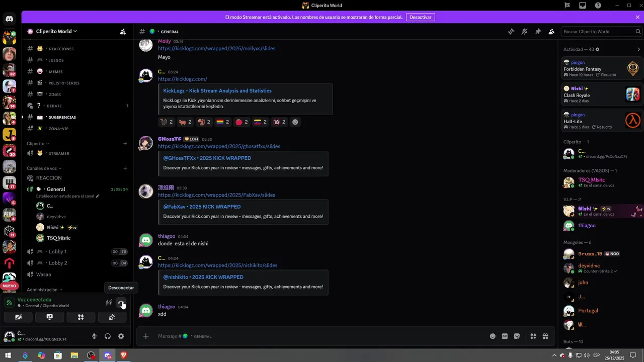This screenshot has width=644, height=362.
Task: Expand the Actividad panel arrow
Action: (638, 49)
